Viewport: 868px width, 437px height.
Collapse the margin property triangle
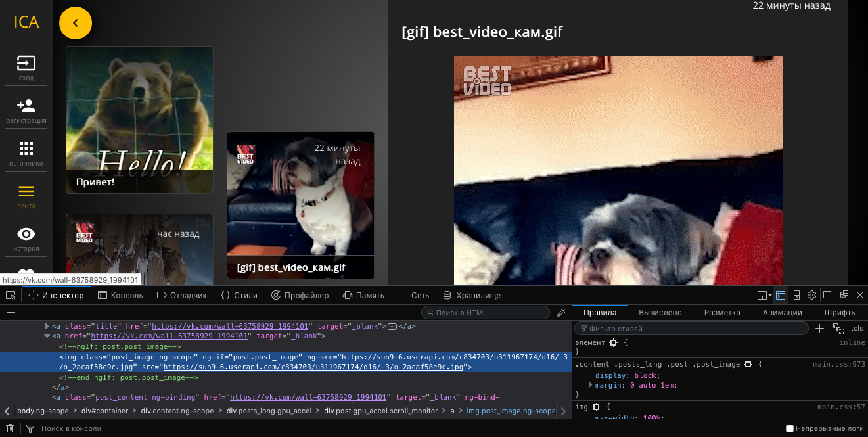pyautogui.click(x=590, y=385)
